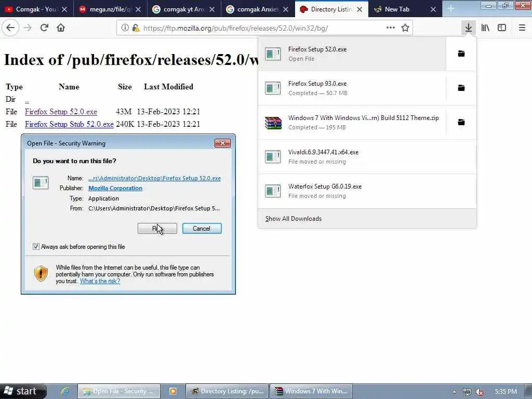Select Firefox Setup 93.0.exe download entry
The height and width of the screenshot is (399, 532).
pyautogui.click(x=352, y=88)
